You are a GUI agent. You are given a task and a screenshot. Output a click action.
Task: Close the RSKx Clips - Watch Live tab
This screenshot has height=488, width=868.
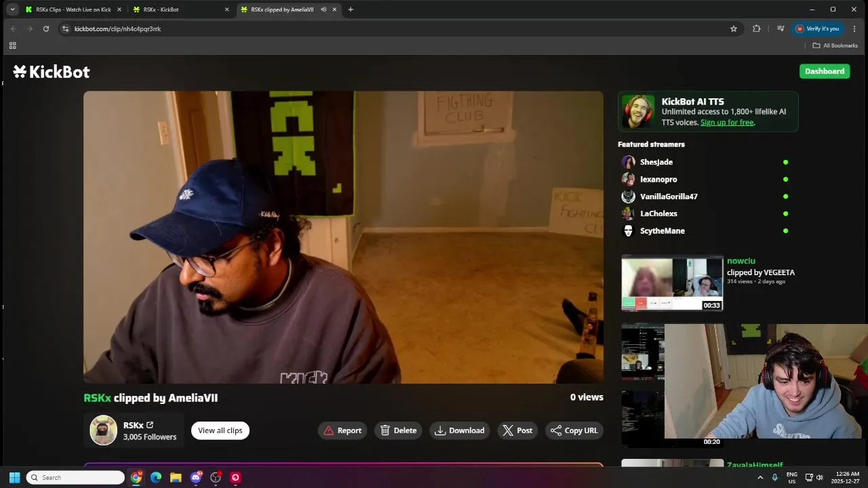point(119,9)
